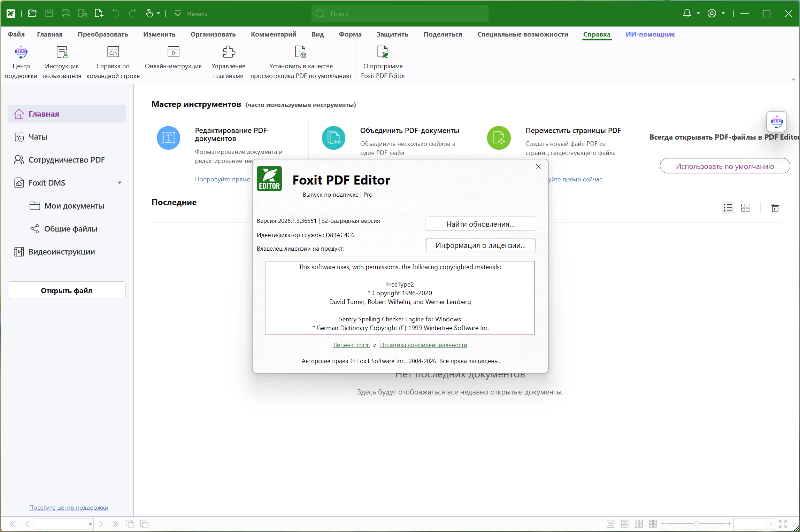Viewport: 800px width, 532px height.
Task: Open the Посетите центр поддержки link
Action: click(x=69, y=508)
